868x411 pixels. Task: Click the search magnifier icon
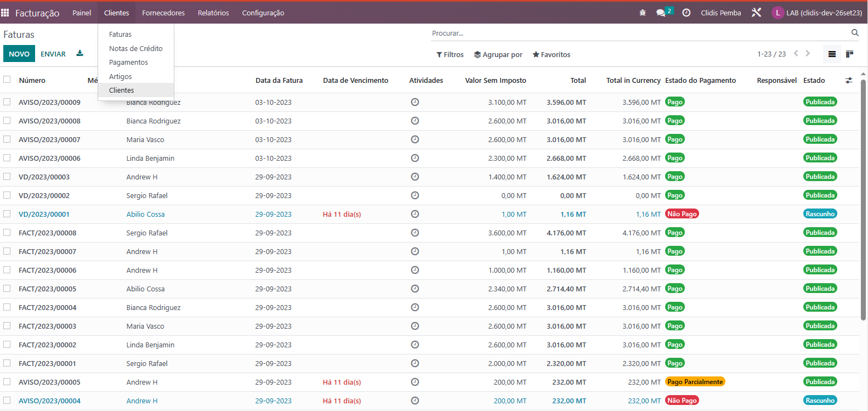click(855, 33)
